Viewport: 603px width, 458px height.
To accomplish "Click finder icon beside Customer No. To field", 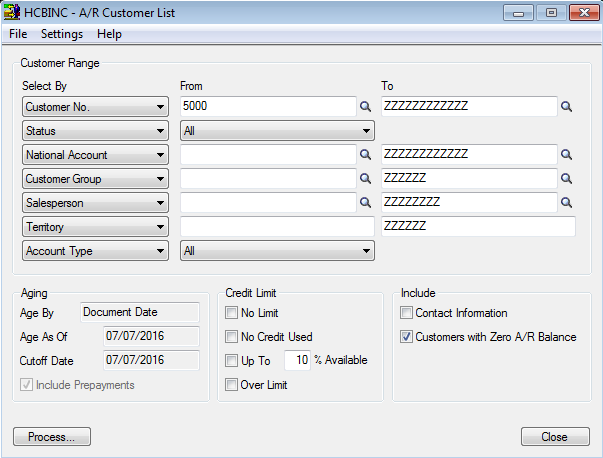I will tap(566, 107).
